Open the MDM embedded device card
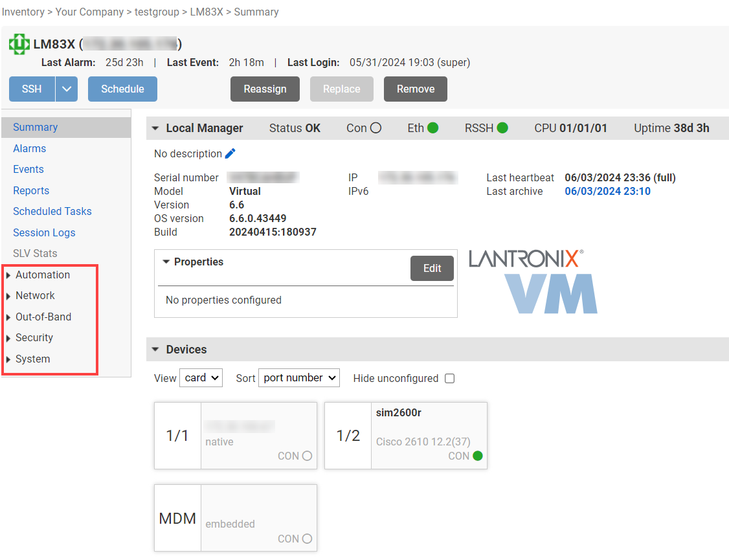 point(236,518)
